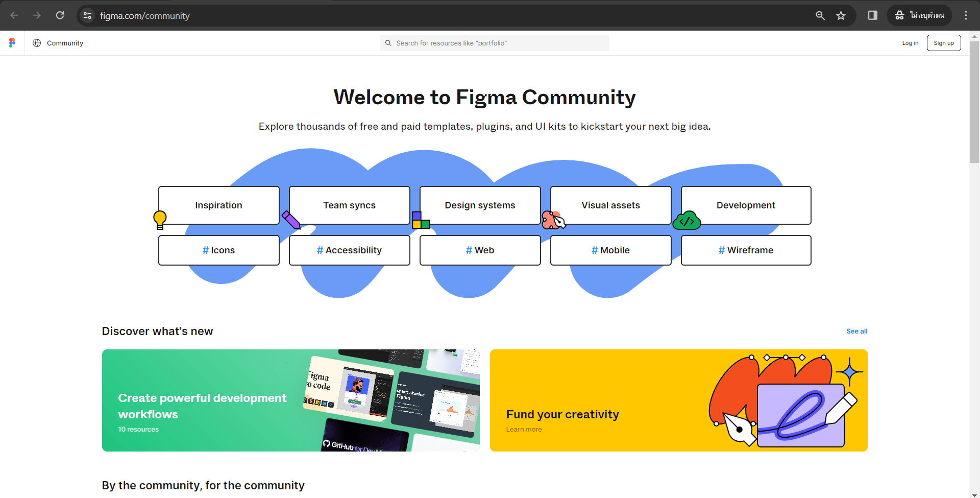Screen dimensions: 980x498
Task: Click the bookmark star in the address bar
Action: tap(841, 15)
